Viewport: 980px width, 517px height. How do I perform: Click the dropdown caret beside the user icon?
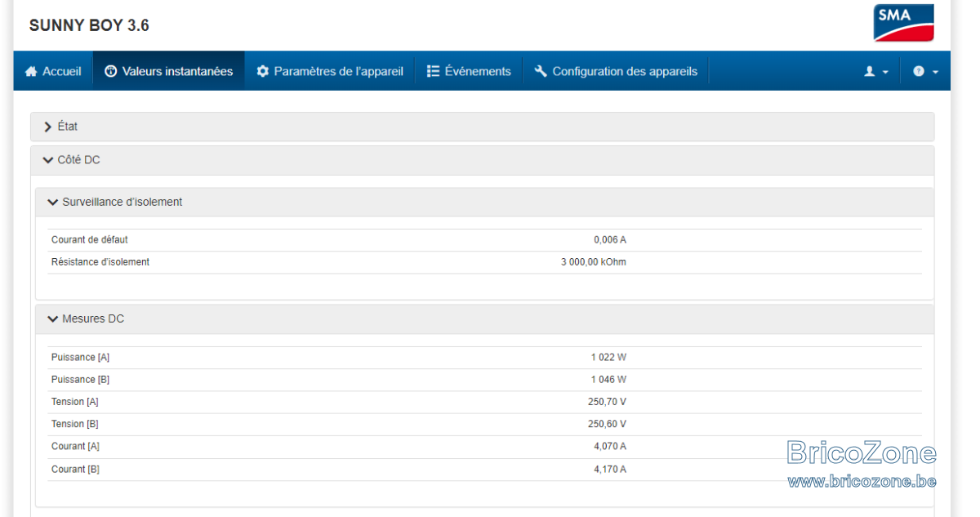click(885, 73)
